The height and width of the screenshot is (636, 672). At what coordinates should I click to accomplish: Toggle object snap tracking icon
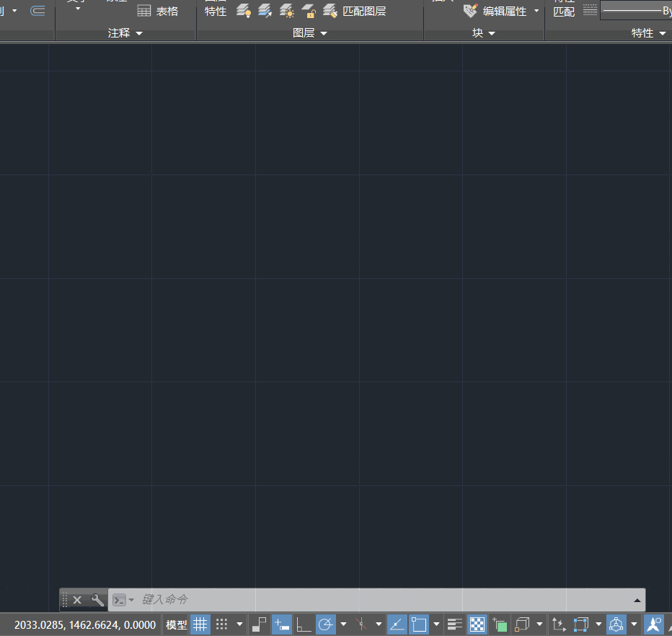397,624
